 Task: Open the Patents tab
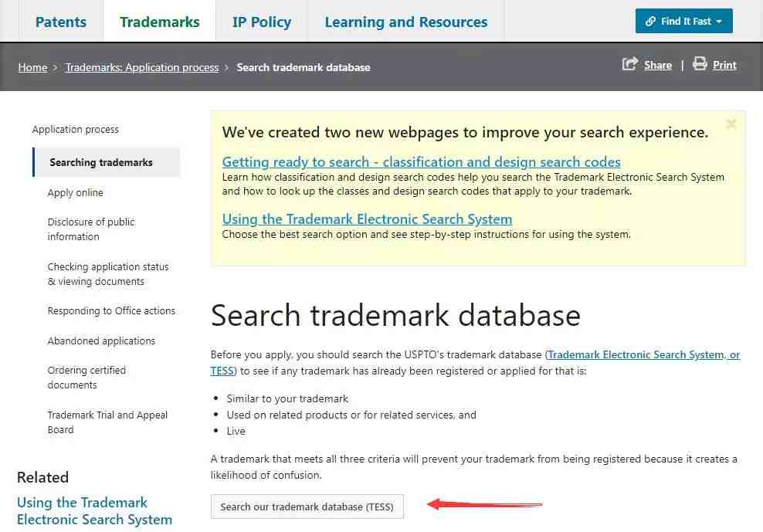[61, 22]
